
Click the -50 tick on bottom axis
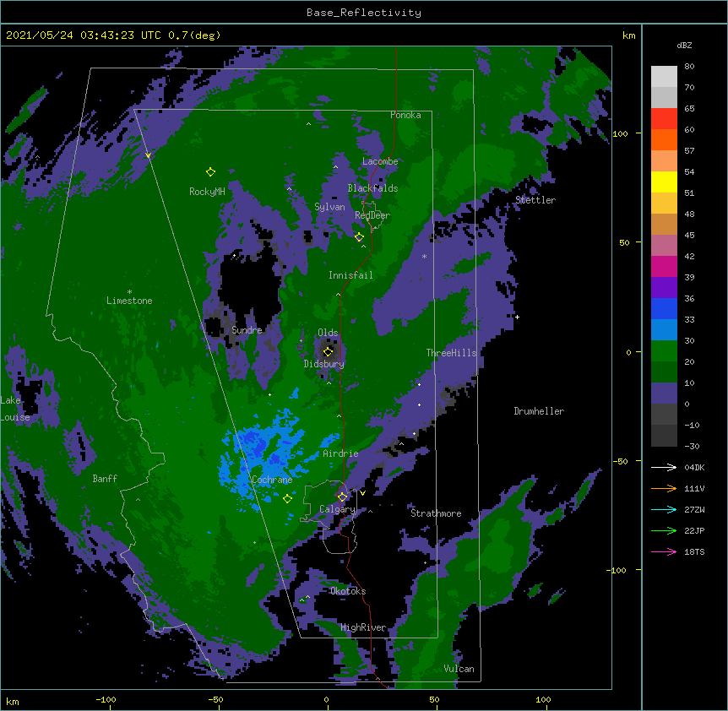pyautogui.click(x=215, y=699)
